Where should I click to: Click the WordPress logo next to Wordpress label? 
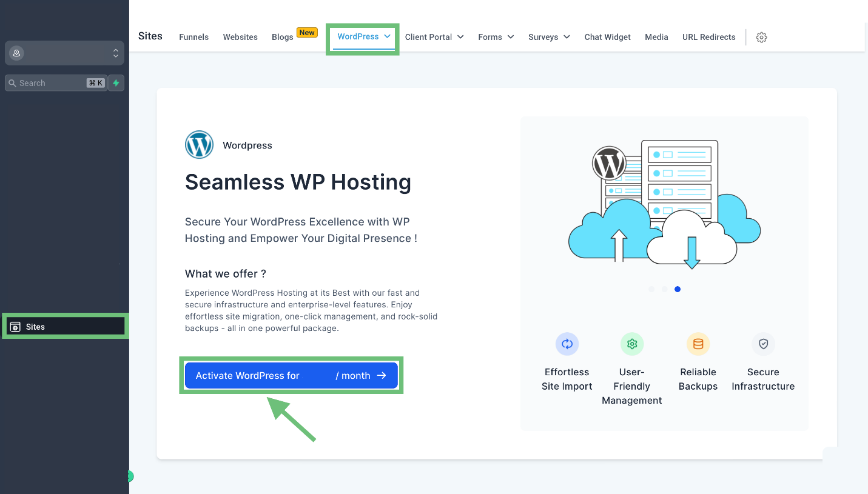(199, 145)
